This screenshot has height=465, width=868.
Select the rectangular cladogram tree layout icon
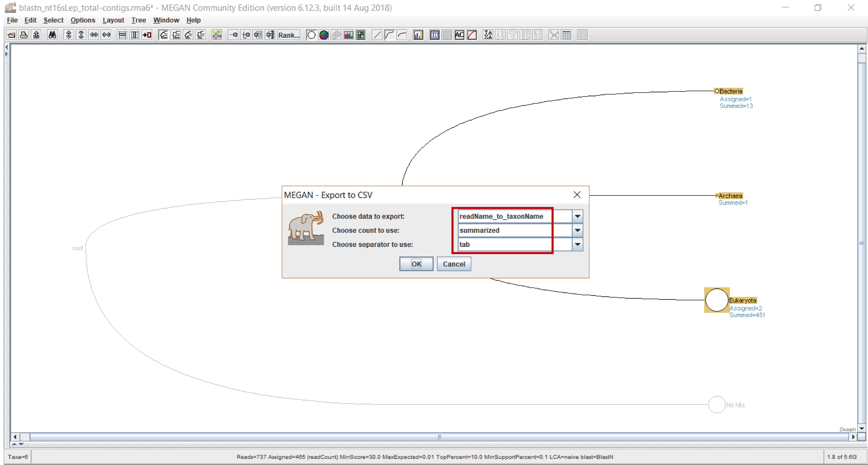176,35
